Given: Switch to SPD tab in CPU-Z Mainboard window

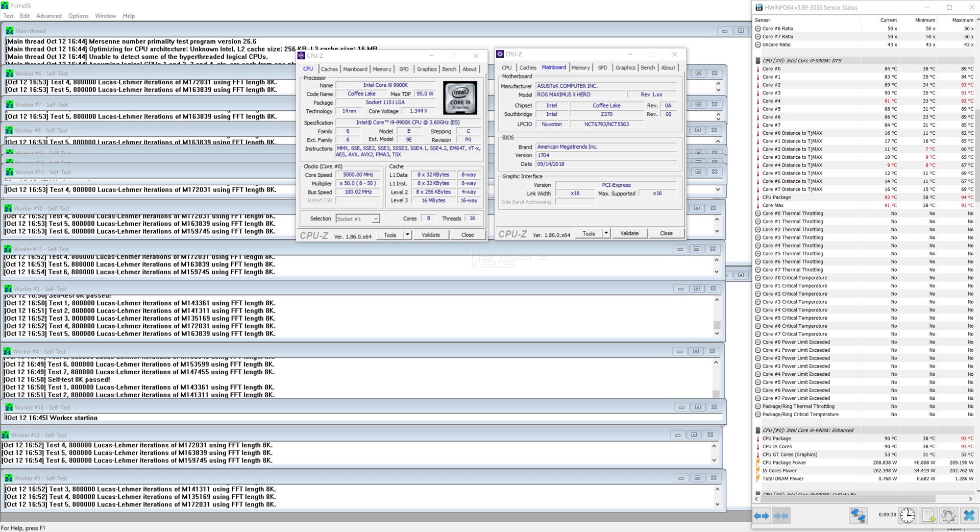Looking at the screenshot, I should (603, 68).
